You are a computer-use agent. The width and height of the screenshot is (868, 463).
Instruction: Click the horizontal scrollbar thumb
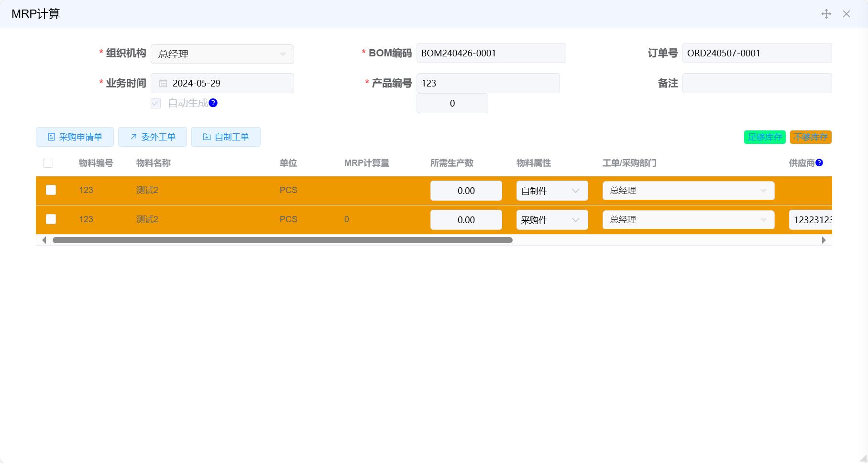(x=282, y=240)
